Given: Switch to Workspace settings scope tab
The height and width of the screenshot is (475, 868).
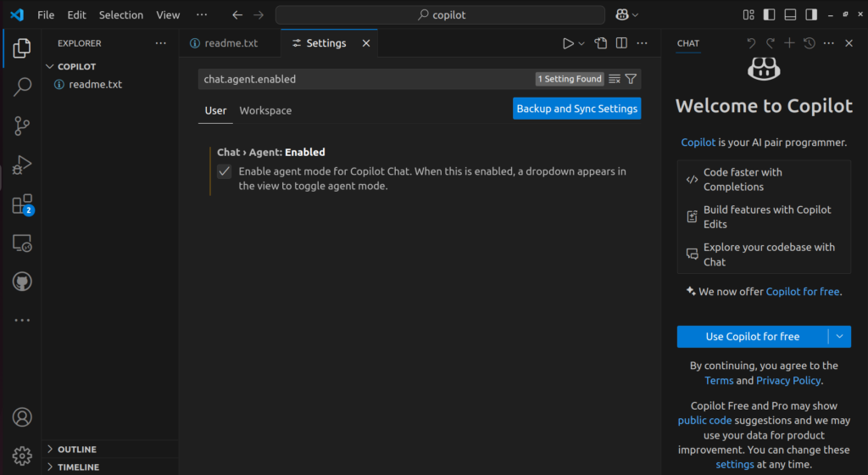Looking at the screenshot, I should pyautogui.click(x=265, y=111).
